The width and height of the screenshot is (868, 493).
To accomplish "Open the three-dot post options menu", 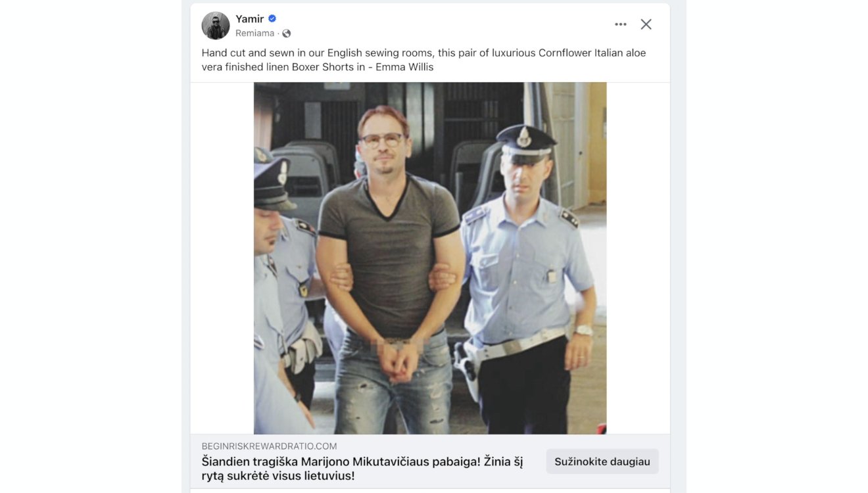I will coord(620,24).
